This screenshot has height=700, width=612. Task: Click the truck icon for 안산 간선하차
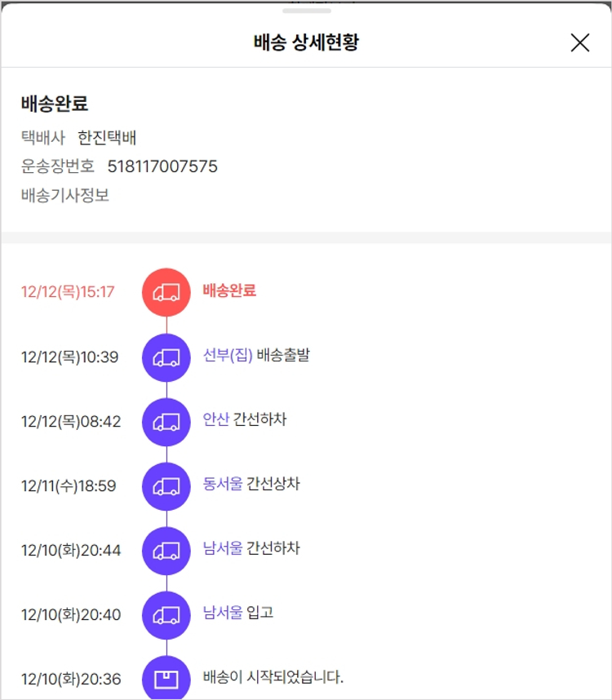[x=166, y=421]
